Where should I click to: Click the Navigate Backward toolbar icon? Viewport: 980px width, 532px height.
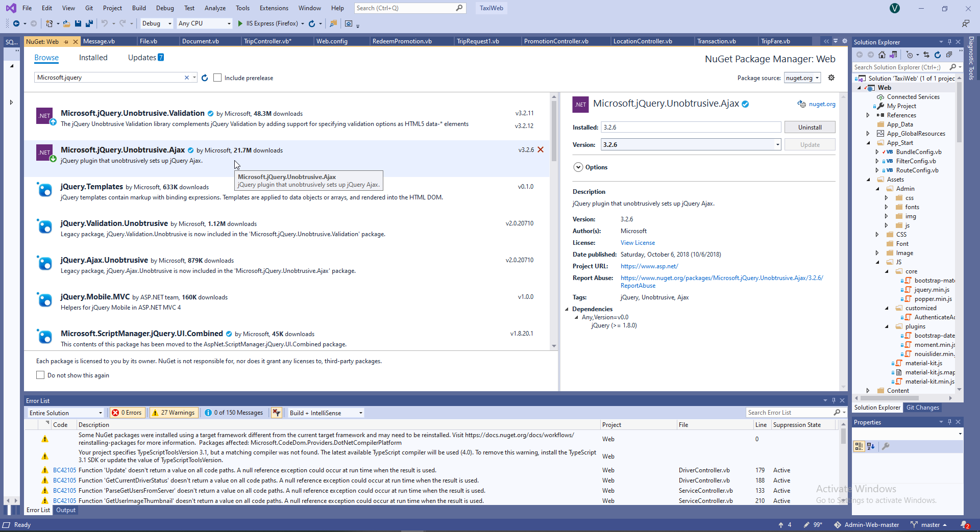coord(16,23)
